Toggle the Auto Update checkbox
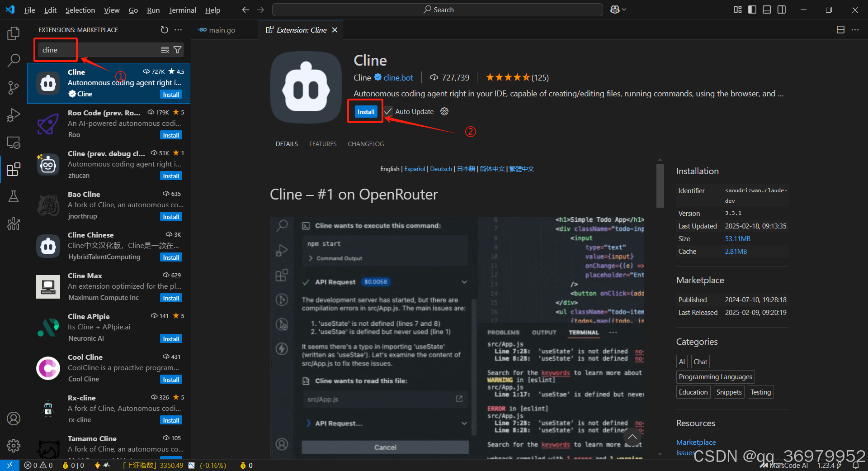 click(x=388, y=111)
